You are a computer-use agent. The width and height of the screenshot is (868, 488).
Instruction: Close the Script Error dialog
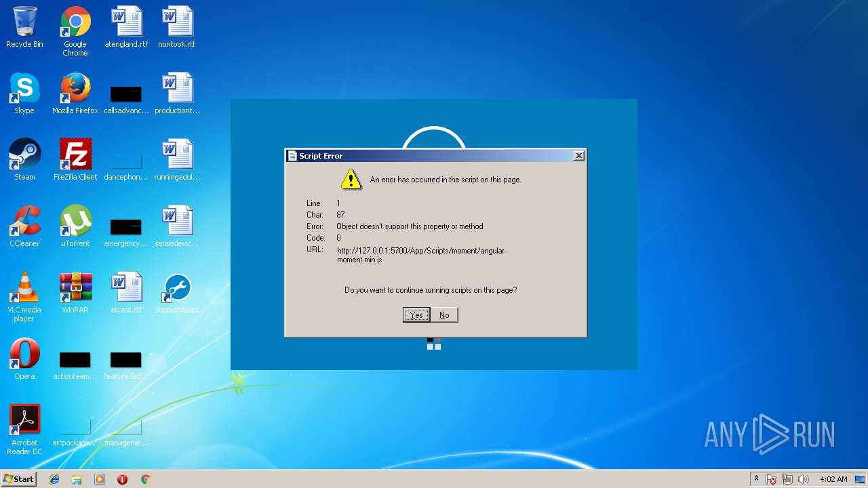click(578, 156)
